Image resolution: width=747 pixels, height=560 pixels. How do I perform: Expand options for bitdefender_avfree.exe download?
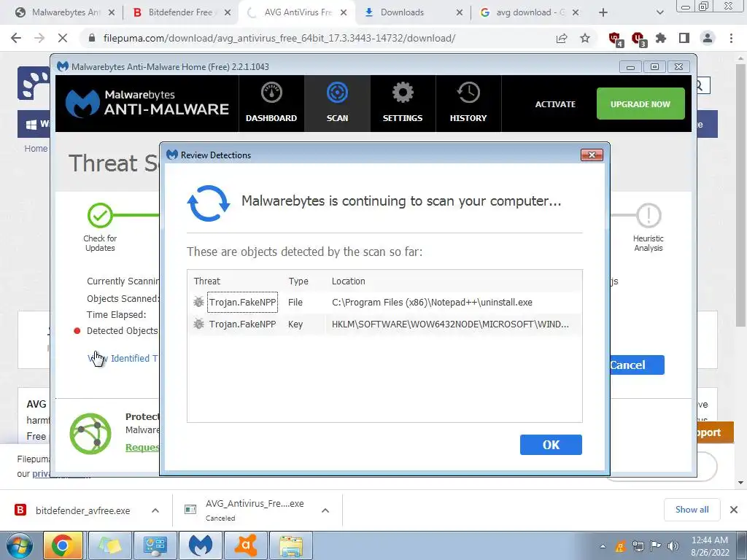[x=155, y=510]
